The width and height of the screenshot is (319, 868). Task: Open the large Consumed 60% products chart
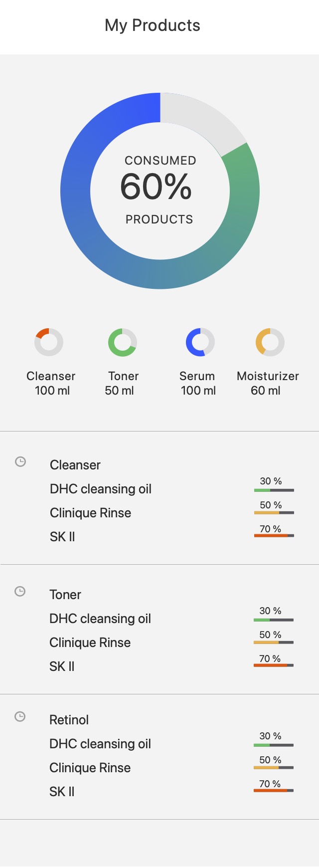click(160, 191)
